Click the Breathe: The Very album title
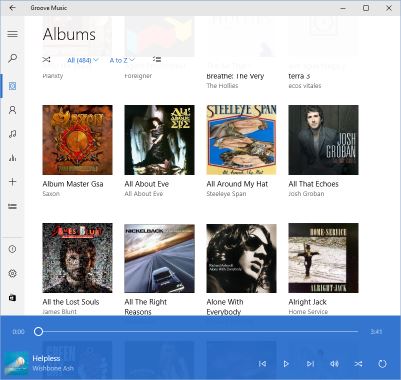 235,76
